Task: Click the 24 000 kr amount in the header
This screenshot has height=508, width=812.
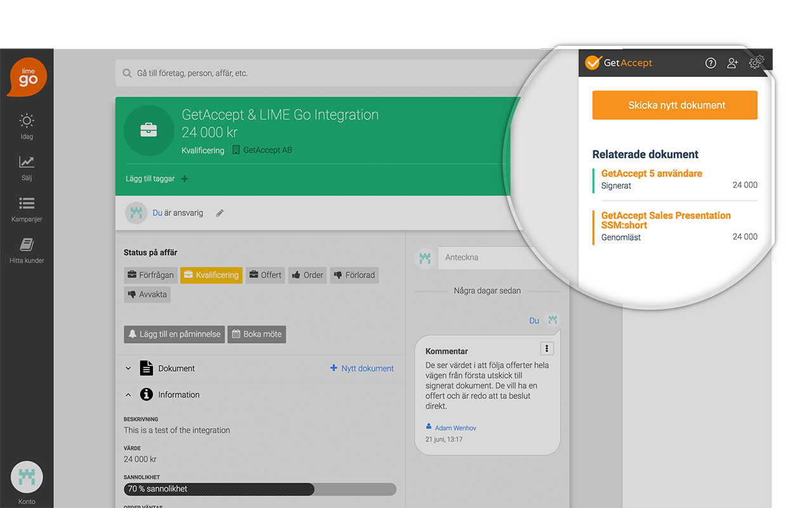Action: click(x=210, y=132)
